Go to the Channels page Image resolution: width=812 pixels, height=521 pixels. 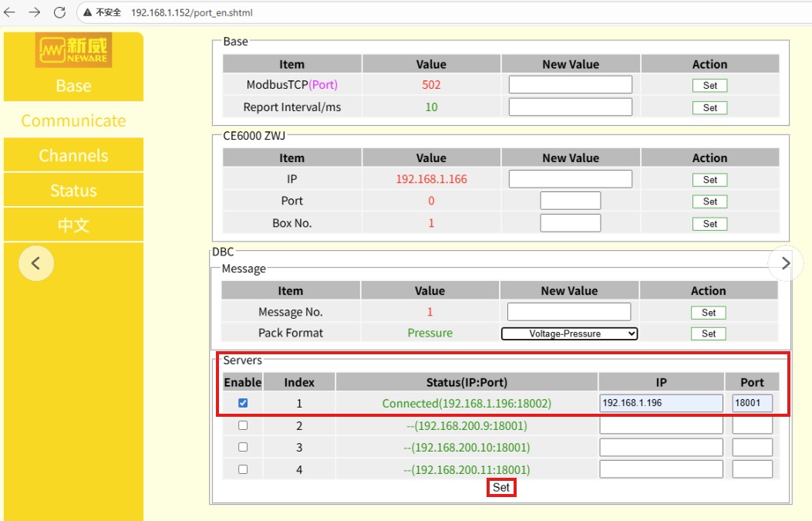click(73, 155)
